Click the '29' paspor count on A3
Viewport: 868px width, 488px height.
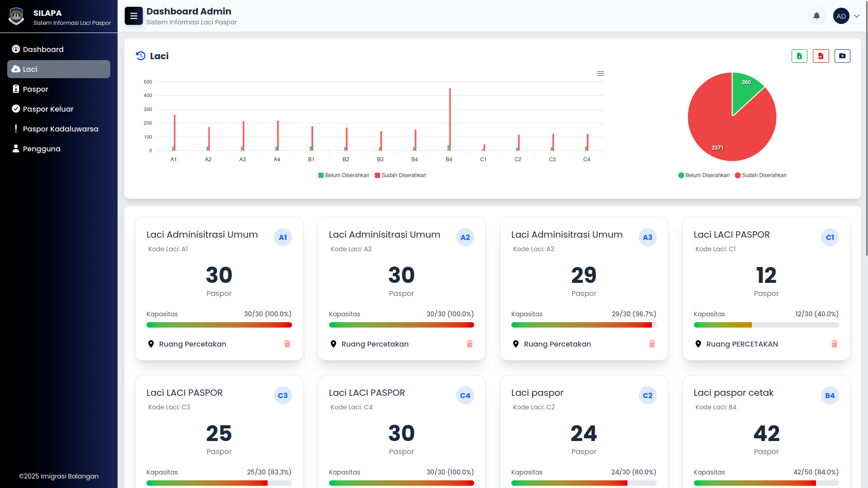click(584, 275)
